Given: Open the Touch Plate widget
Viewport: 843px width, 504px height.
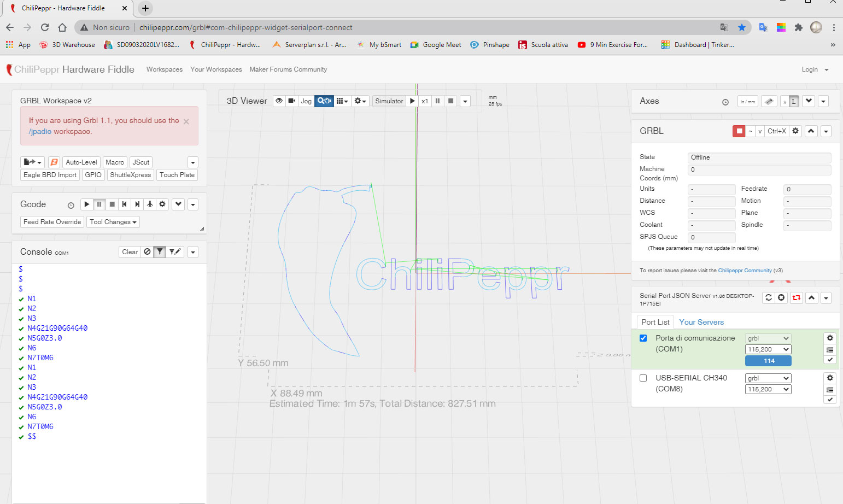Looking at the screenshot, I should click(177, 175).
